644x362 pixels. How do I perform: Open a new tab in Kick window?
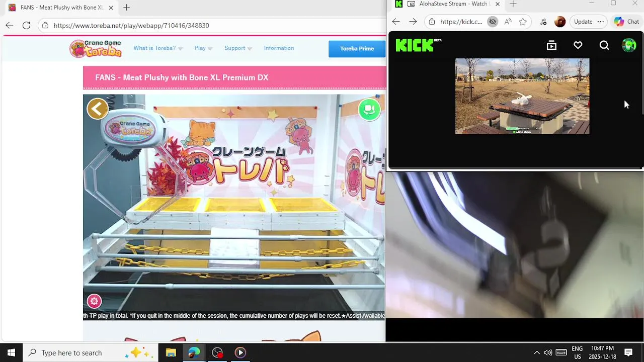tap(513, 4)
